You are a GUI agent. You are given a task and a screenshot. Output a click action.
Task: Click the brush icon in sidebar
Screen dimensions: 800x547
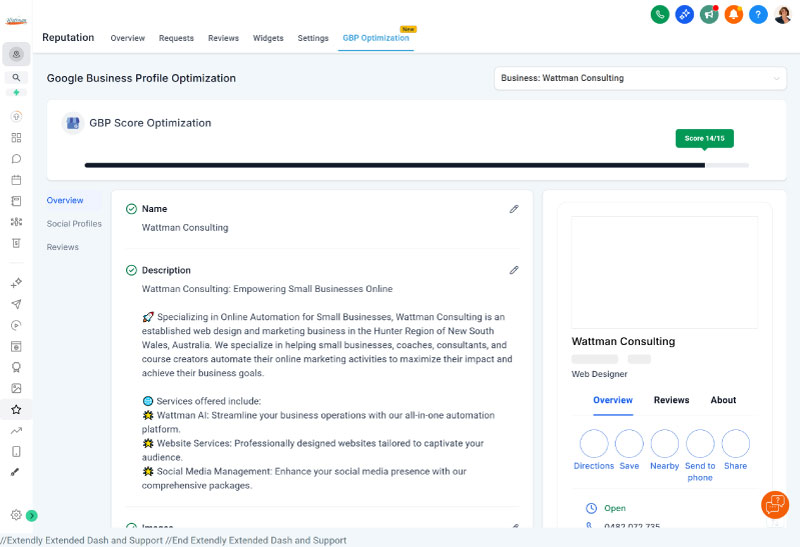coord(15,473)
